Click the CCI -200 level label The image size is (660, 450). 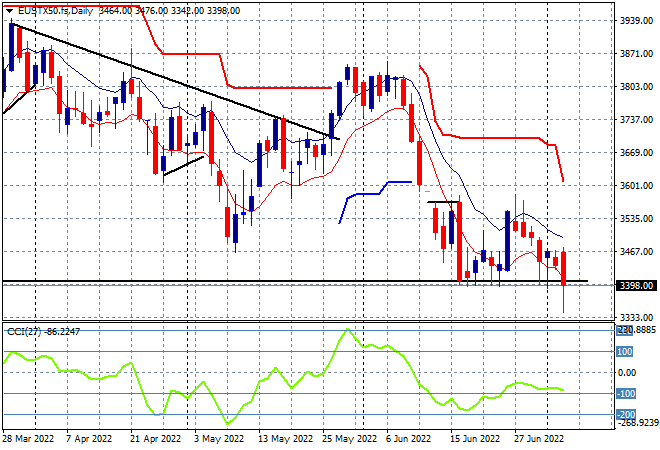pyautogui.click(x=626, y=415)
